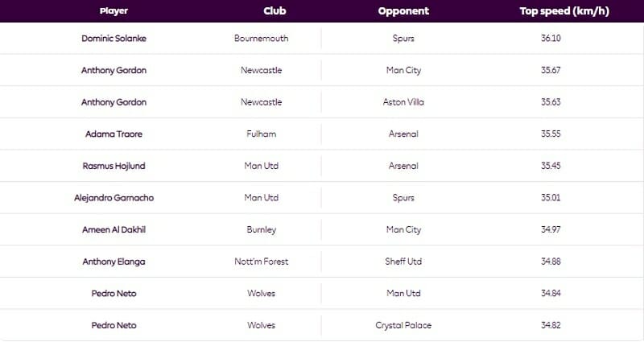Select the Fulham club entry
The height and width of the screenshot is (342, 644).
click(x=261, y=134)
